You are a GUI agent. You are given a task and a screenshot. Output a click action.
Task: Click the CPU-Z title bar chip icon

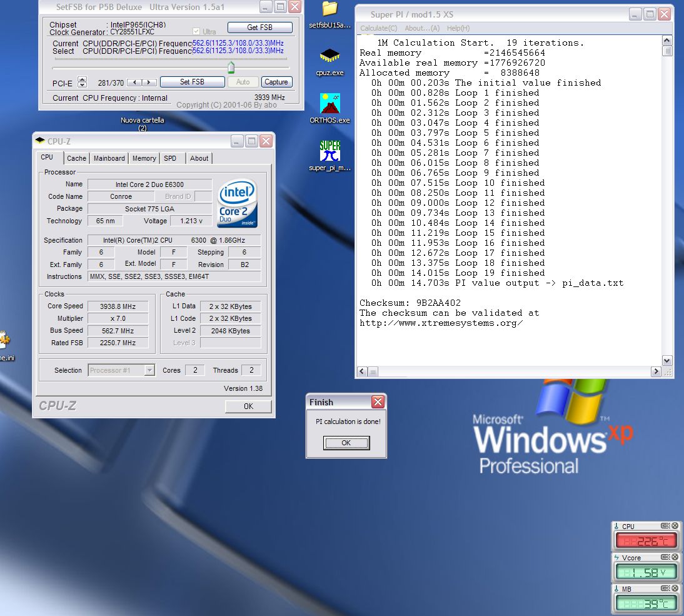[x=40, y=141]
